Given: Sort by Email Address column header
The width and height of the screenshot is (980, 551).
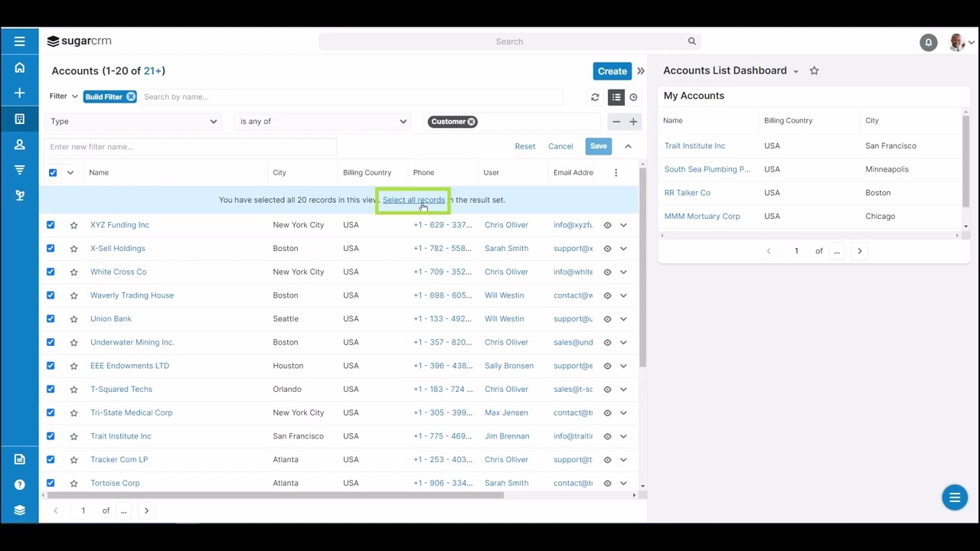Looking at the screenshot, I should tap(573, 172).
